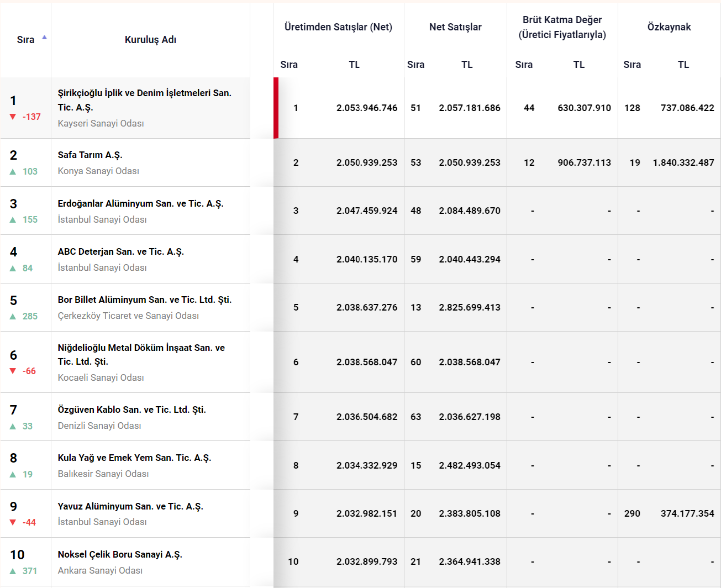Select net sales value 2.364.941.338
721x588 pixels.
470,561
